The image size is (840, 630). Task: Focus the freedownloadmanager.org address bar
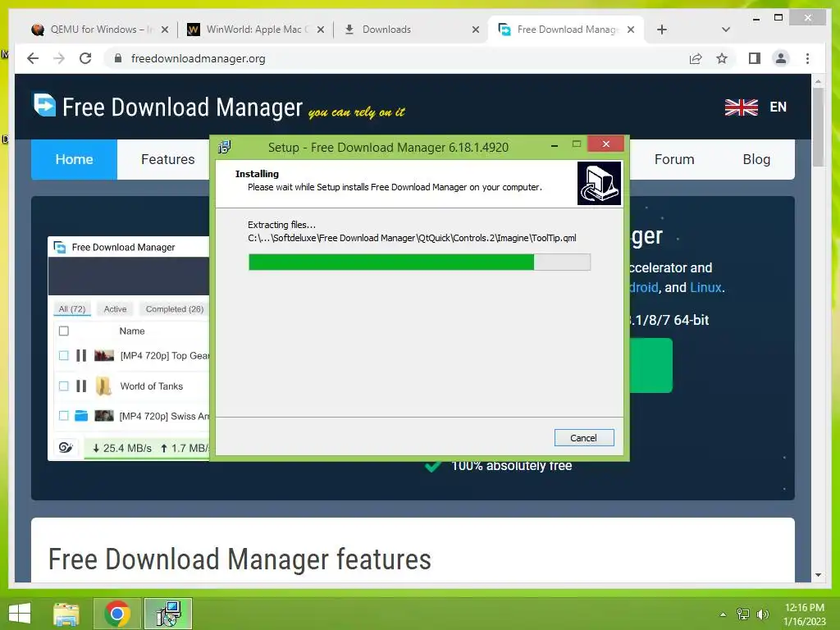[396, 58]
